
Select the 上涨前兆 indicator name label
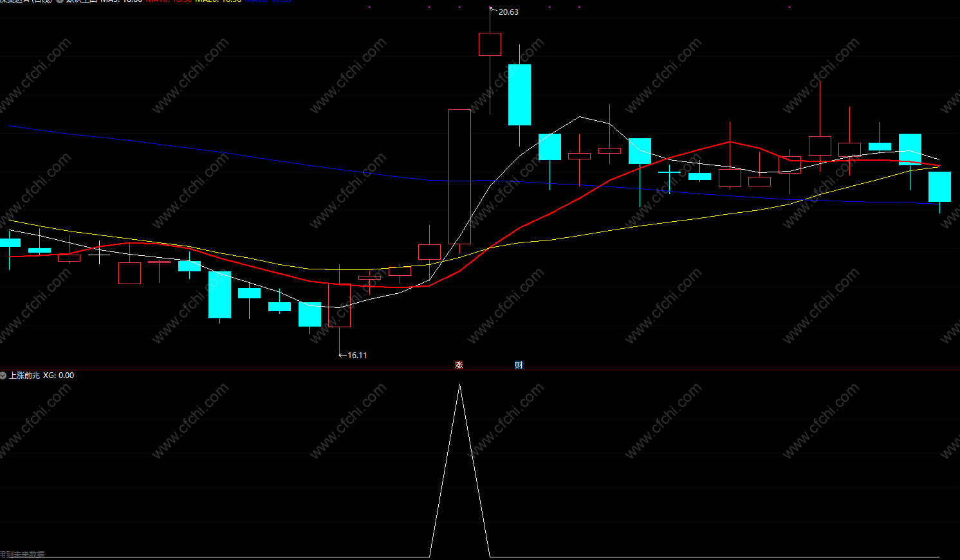(24, 375)
